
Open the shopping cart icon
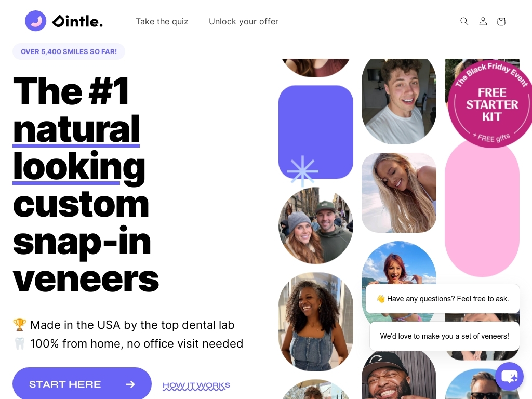[501, 21]
